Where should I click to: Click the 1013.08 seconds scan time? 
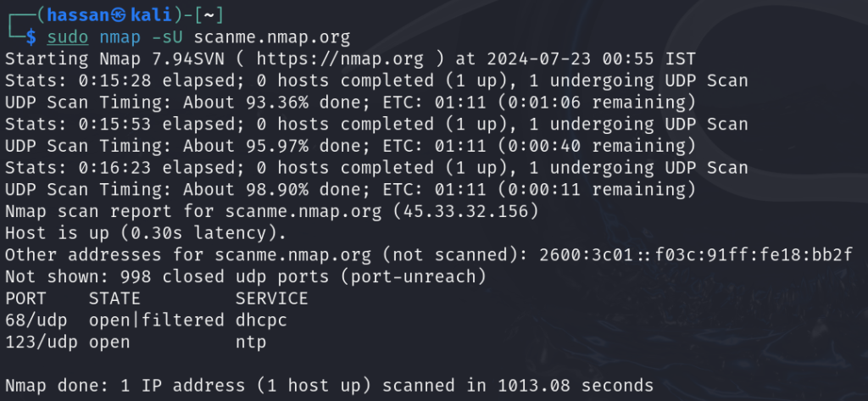576,386
